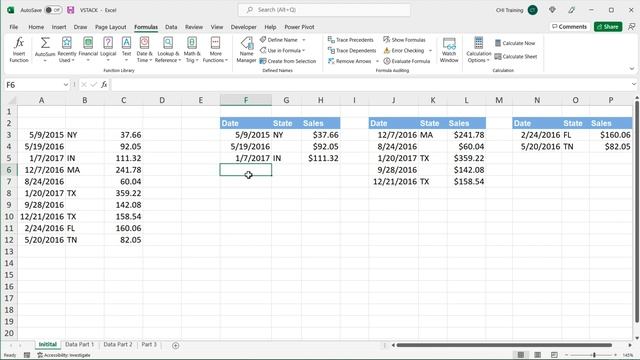This screenshot has width=640, height=360.
Task: Toggle AutoSave switch
Action: point(53,10)
